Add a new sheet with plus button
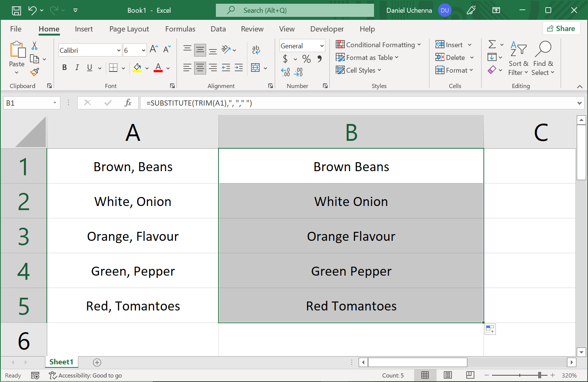588x382 pixels. pos(97,362)
